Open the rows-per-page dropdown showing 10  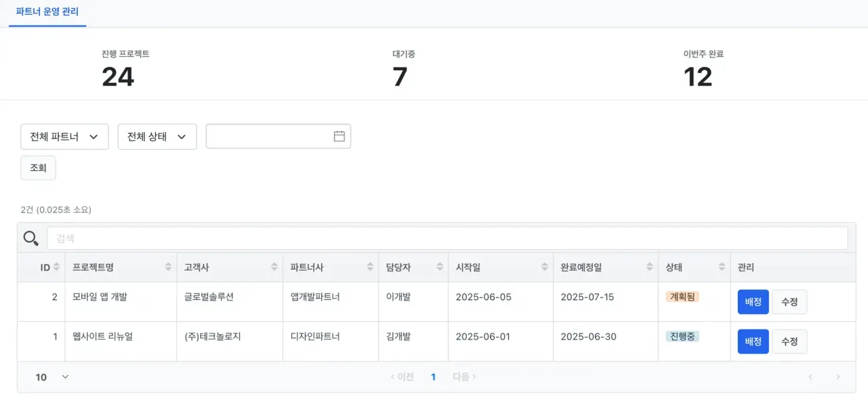(52, 377)
